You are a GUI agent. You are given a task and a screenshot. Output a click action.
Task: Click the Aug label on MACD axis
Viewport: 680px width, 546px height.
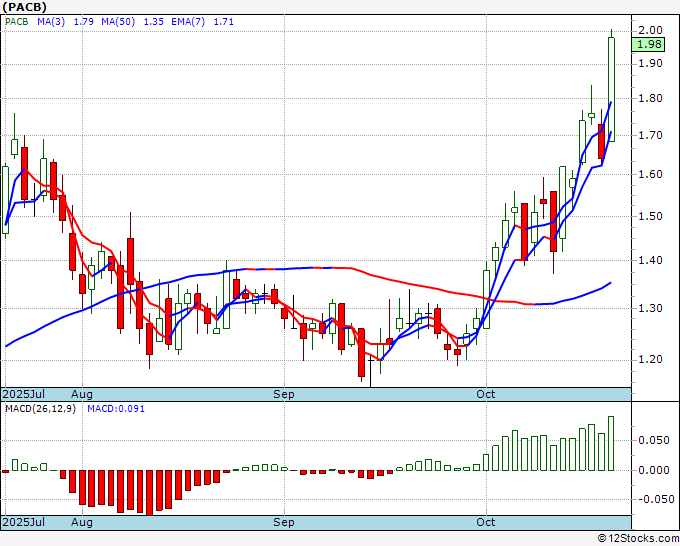(x=82, y=522)
